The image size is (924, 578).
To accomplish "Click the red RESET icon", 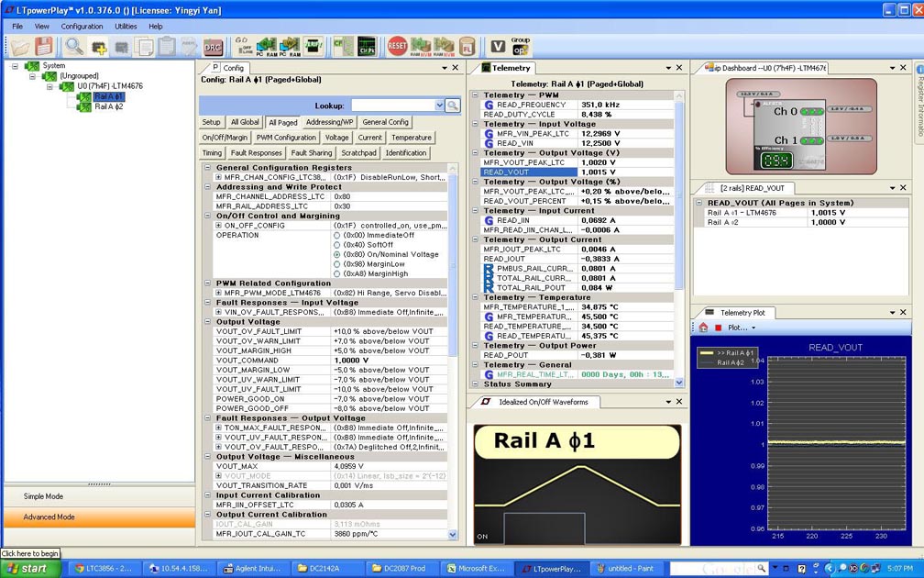I will (x=397, y=46).
